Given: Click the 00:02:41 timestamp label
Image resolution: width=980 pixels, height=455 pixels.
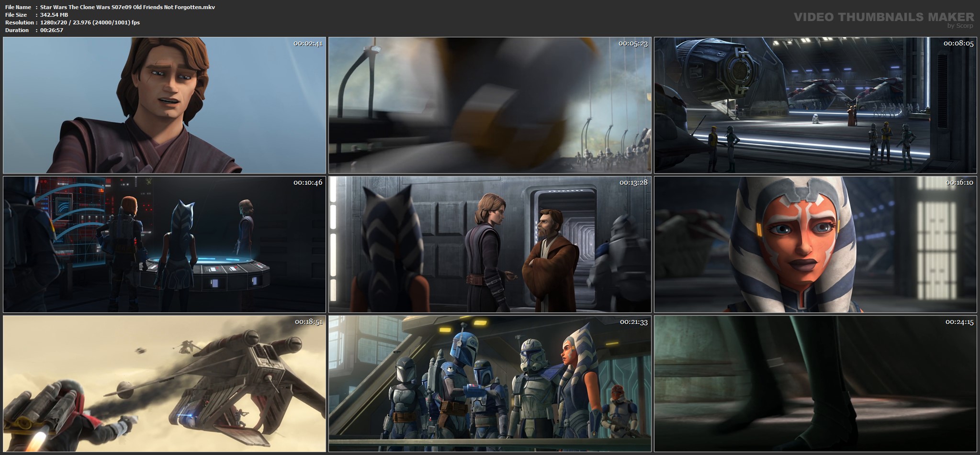Looking at the screenshot, I should pyautogui.click(x=308, y=44).
